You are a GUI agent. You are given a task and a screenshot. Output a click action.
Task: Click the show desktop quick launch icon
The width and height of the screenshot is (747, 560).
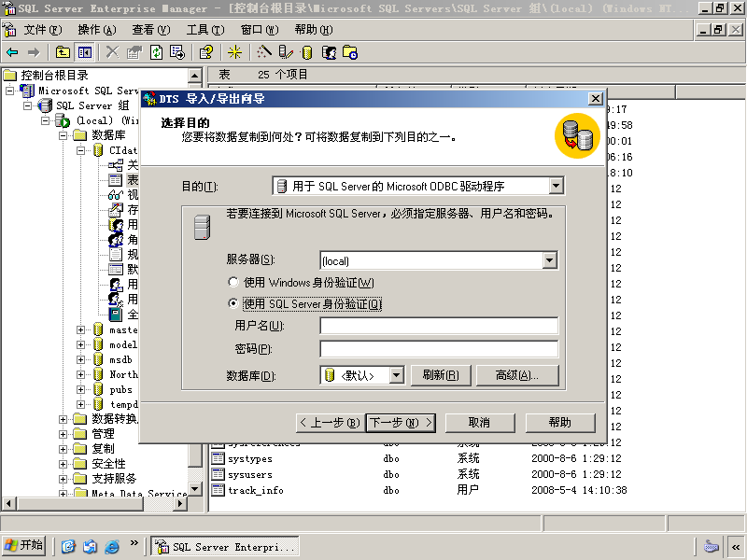68,546
